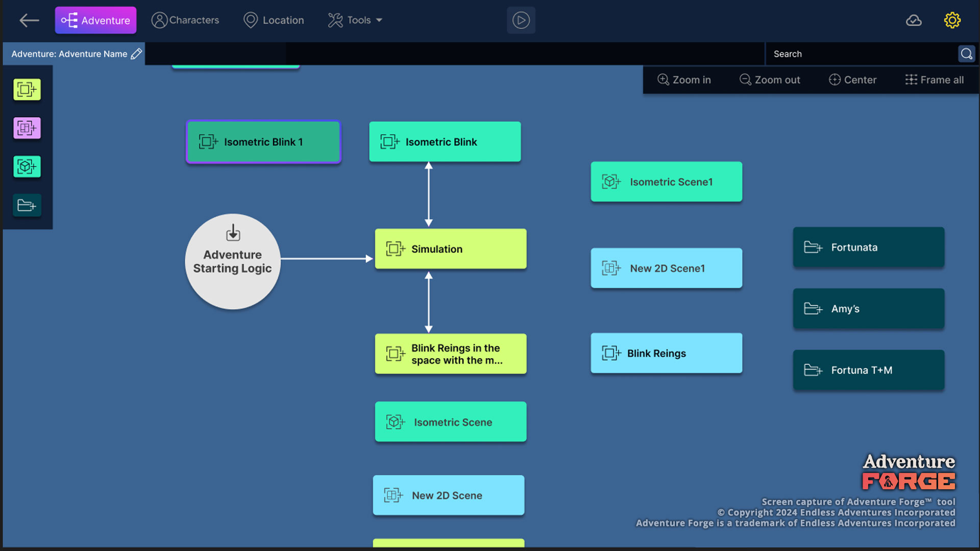Click icon on New 2D Scene node
This screenshot has height=551, width=980.
click(x=394, y=495)
